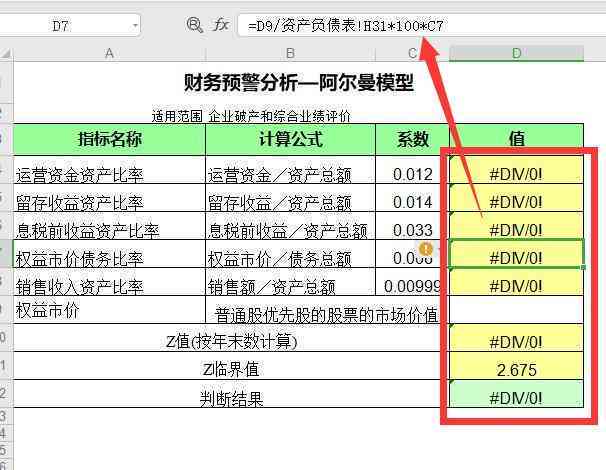Viewport: 606px width, 470px height.
Task: Select title cell 财务预警分析—阿尔曼模型
Action: (298, 82)
